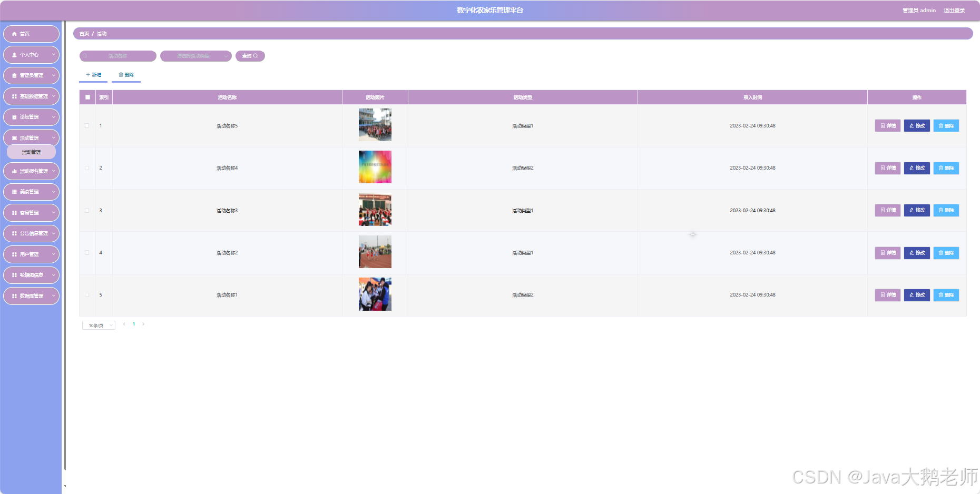Click 修改 for 活动名称1

point(917,295)
